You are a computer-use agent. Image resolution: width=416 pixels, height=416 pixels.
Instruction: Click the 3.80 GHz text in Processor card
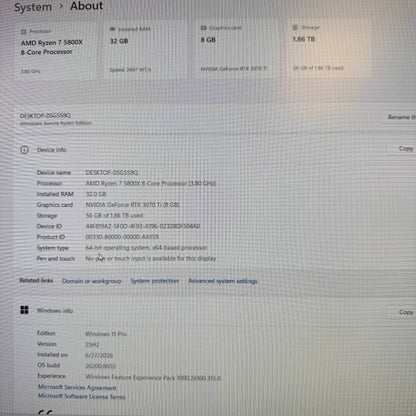pos(31,71)
